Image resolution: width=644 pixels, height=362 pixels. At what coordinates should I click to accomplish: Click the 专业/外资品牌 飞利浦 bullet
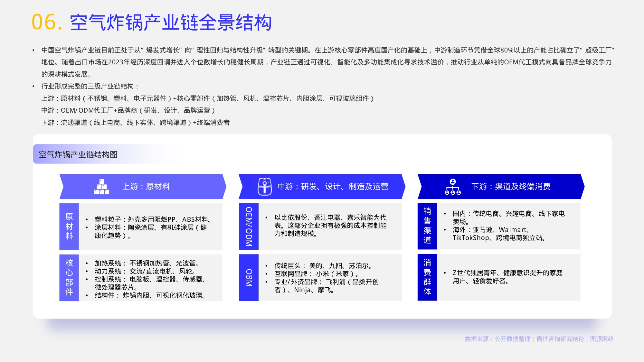pyautogui.click(x=327, y=286)
